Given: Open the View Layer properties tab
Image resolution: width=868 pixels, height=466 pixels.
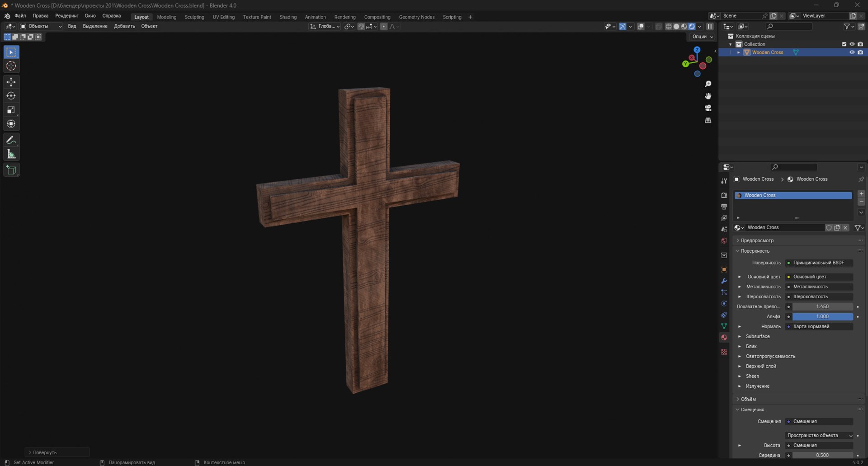Looking at the screenshot, I should coord(724,218).
